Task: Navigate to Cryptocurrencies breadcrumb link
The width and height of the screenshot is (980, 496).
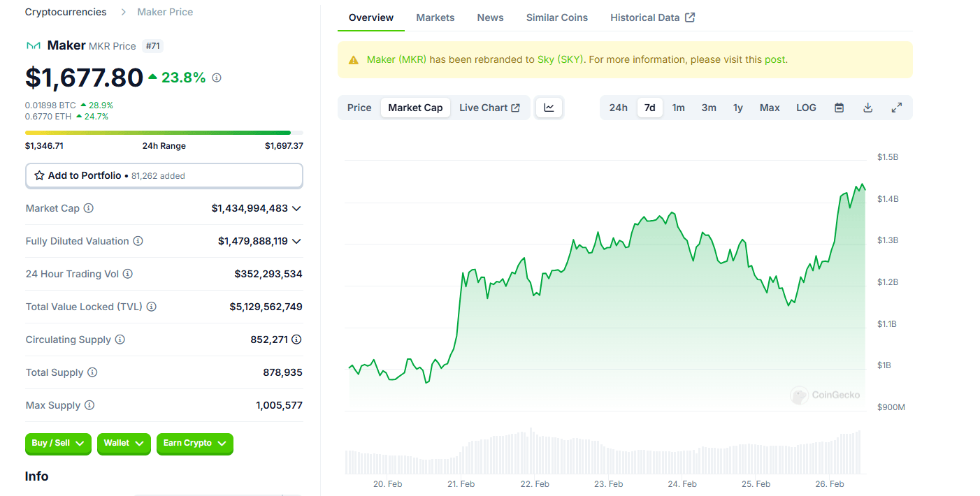Action: [x=65, y=12]
